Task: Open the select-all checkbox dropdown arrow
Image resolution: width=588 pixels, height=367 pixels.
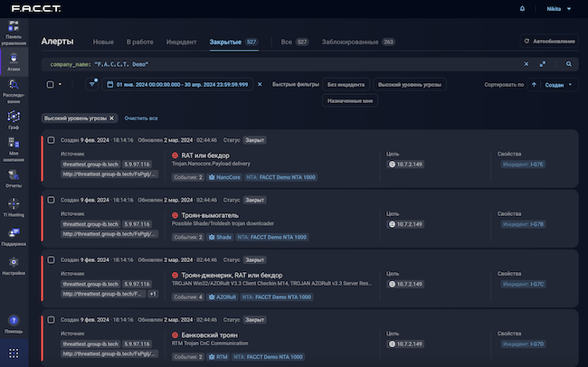Action: click(60, 84)
